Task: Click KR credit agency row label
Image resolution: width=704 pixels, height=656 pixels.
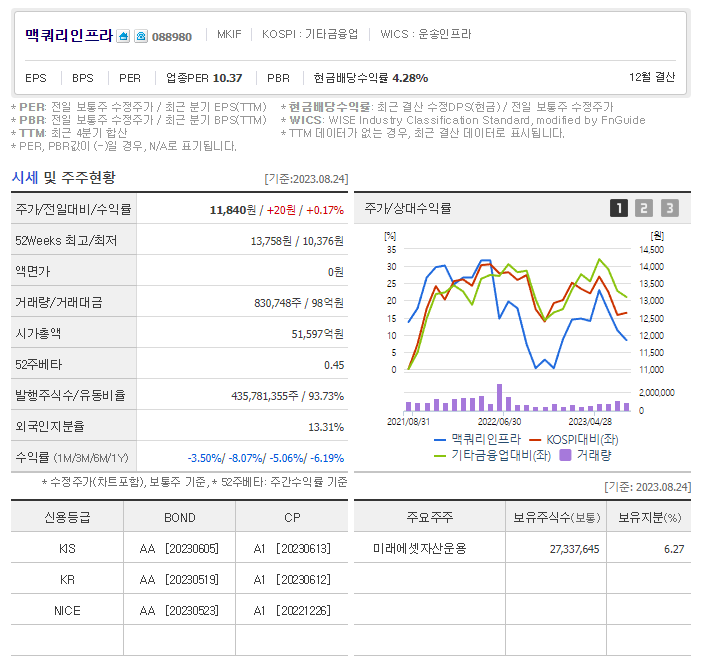Action: (x=67, y=580)
